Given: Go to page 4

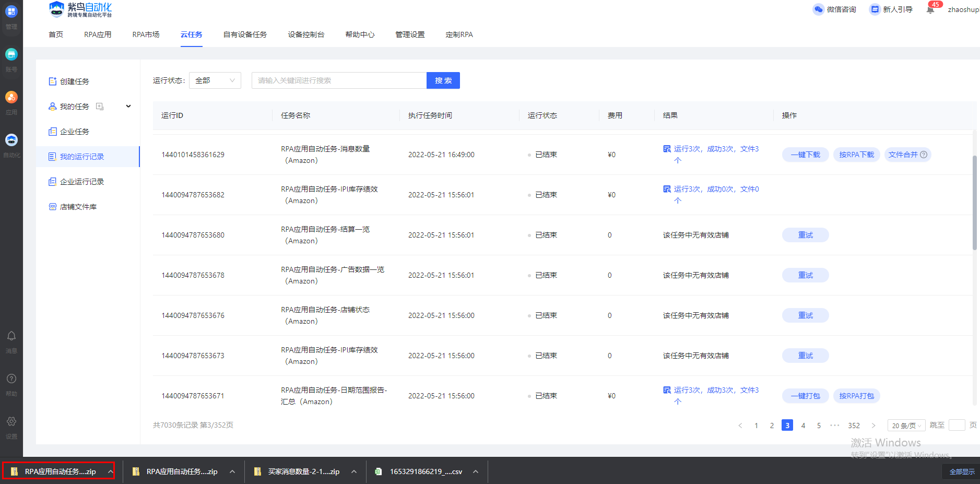Looking at the screenshot, I should point(803,426).
